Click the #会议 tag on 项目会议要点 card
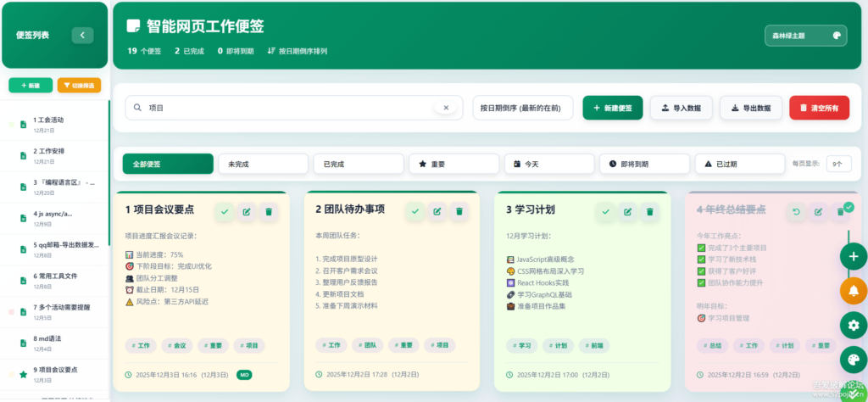868x402 pixels. [x=177, y=345]
